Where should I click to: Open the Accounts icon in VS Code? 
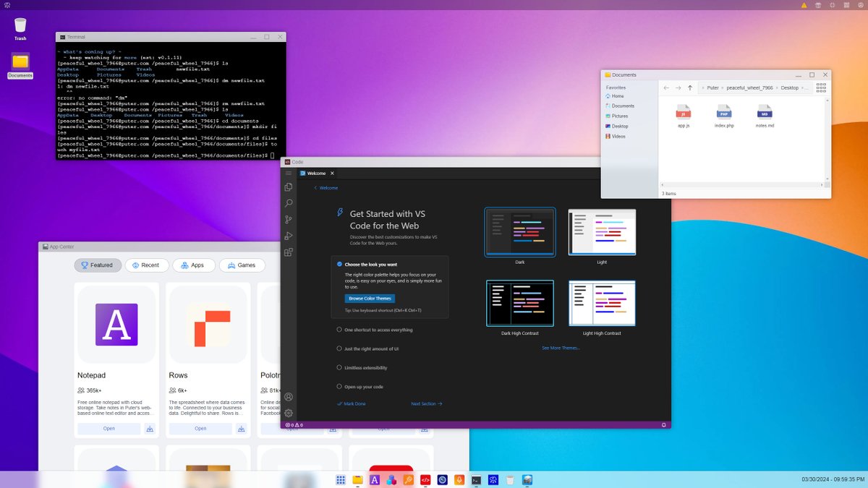(x=289, y=397)
